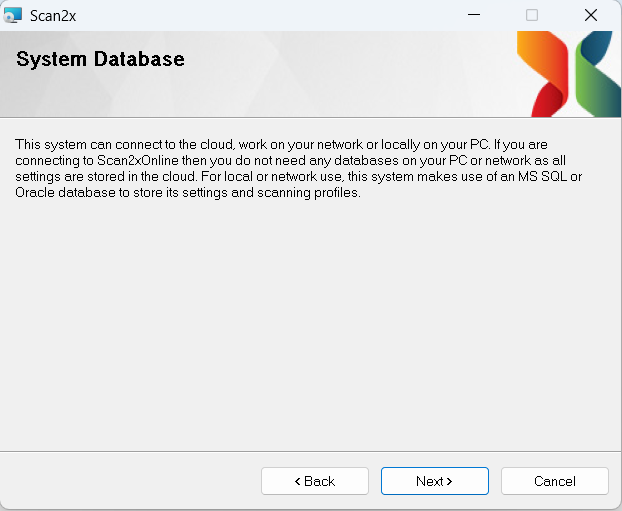Click the orange-red left ribbon of the logo
This screenshot has height=511, width=622.
coord(542,73)
